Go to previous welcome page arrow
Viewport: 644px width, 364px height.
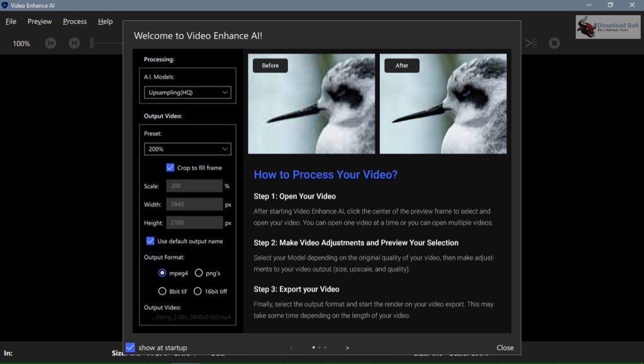[291, 348]
